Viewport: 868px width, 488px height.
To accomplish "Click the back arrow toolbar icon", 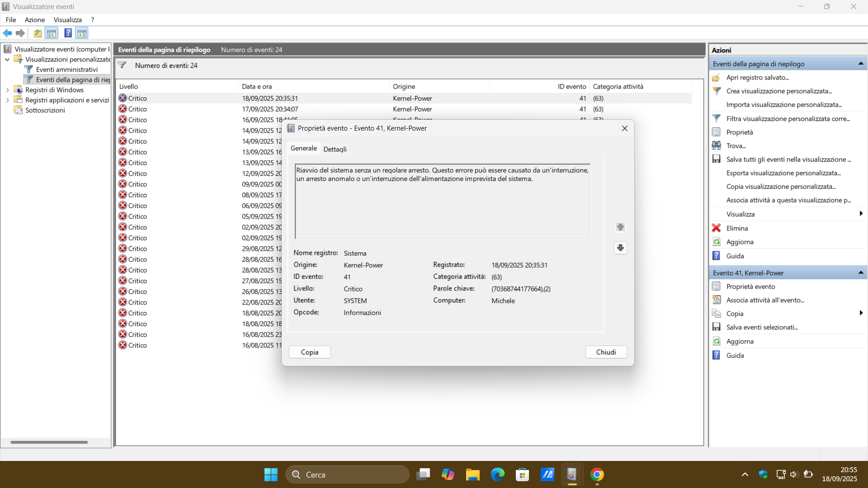I will point(7,33).
